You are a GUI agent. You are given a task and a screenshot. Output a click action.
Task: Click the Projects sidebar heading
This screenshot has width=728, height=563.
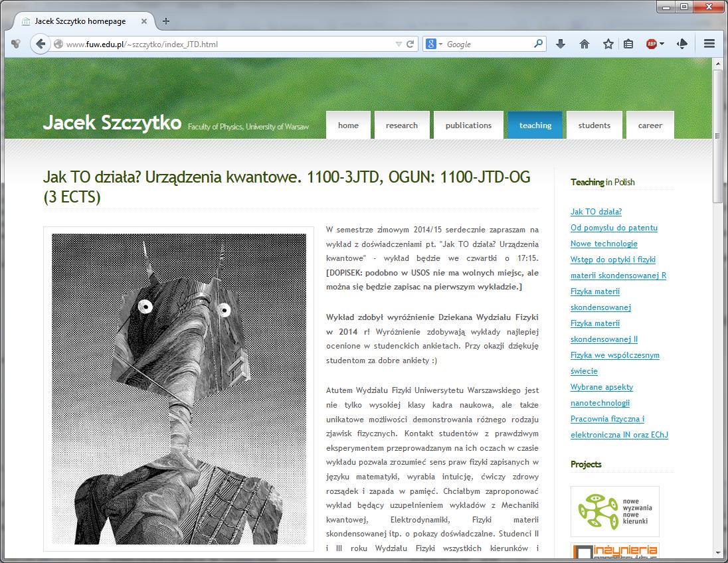click(586, 464)
